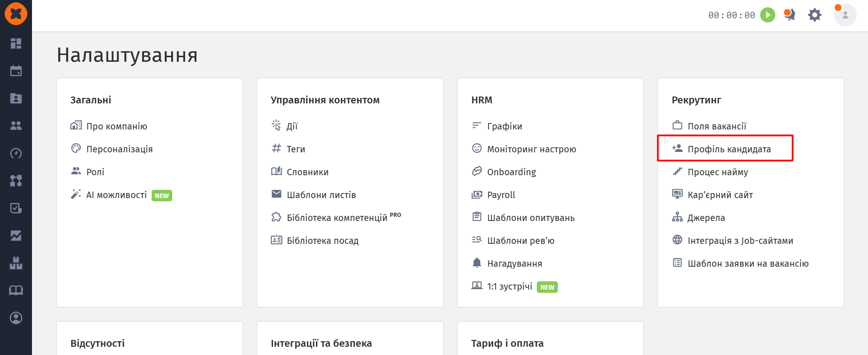This screenshot has height=355, width=868.
Task: Open Дії in content management
Action: [284, 126]
